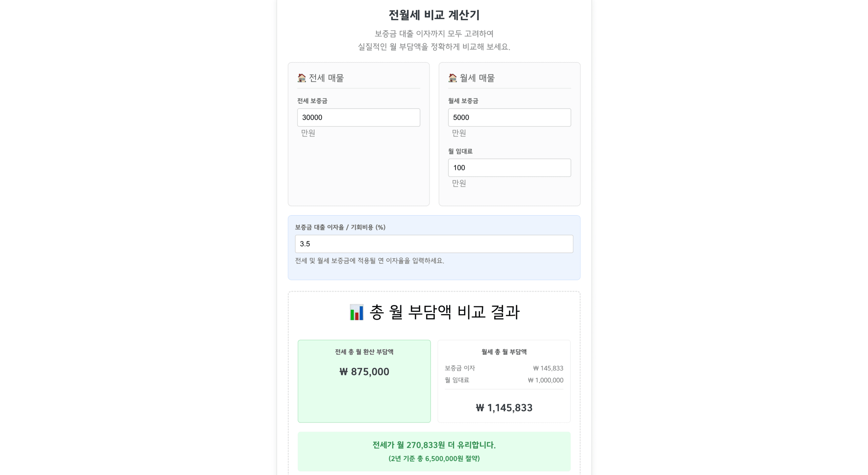The height and width of the screenshot is (475, 868).
Task: Click the 만원 label under 월 임대료
Action: point(458,184)
